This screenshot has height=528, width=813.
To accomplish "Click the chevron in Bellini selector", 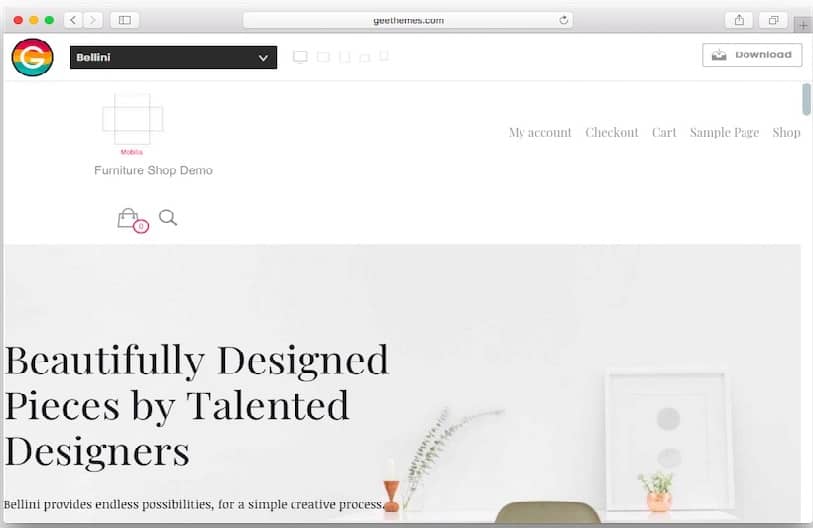I will tap(263, 58).
